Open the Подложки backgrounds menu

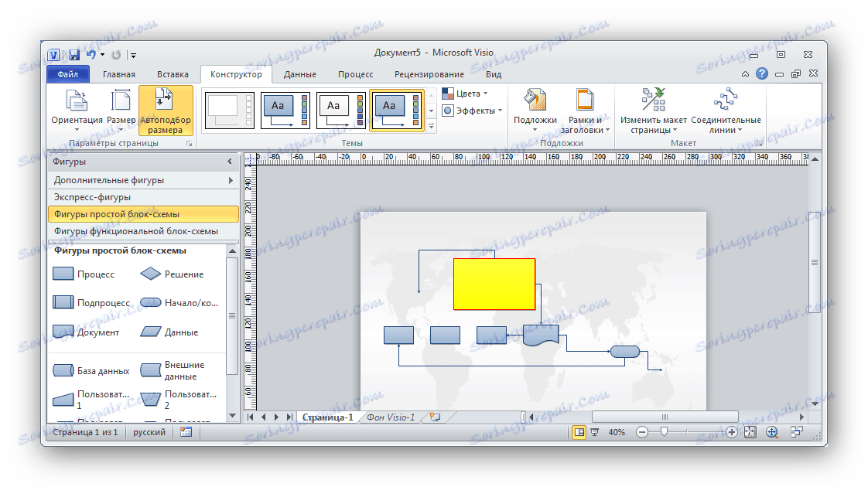[x=535, y=111]
